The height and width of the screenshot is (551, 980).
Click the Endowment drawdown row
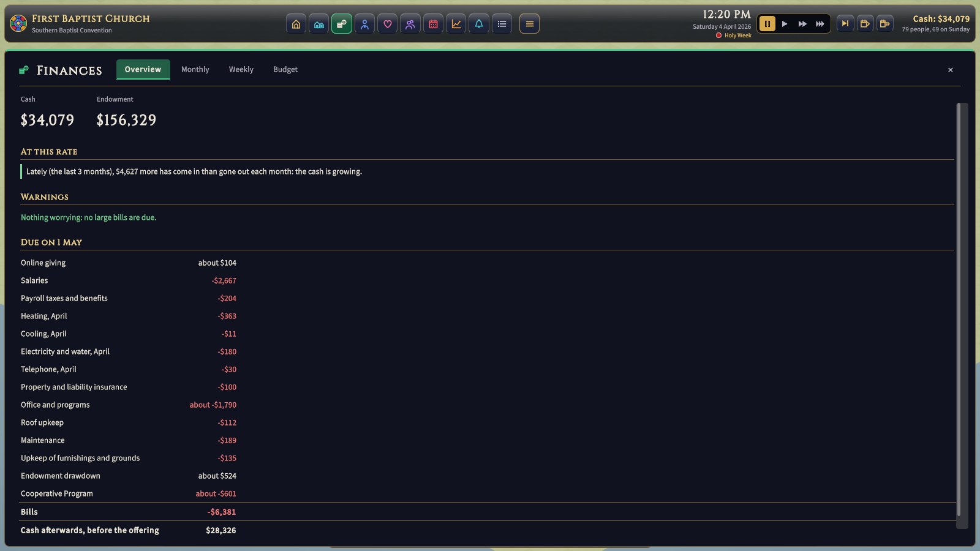click(x=129, y=476)
